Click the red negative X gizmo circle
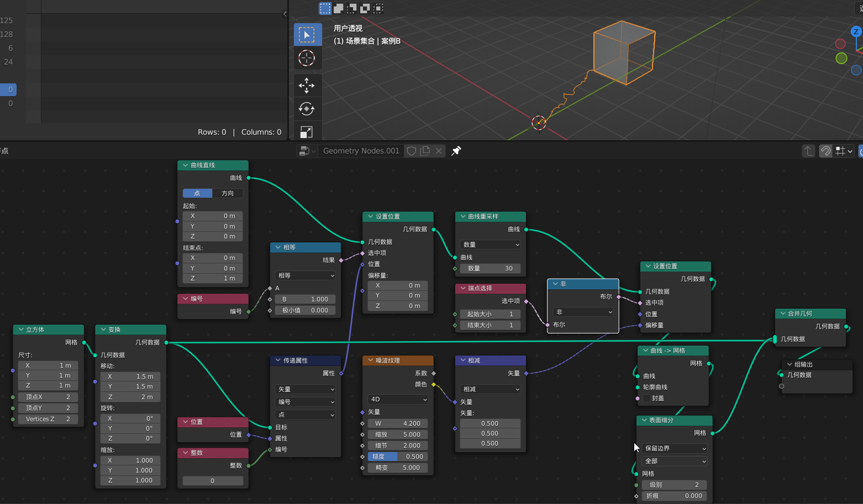Screen dimensions: 863x504 click(x=840, y=44)
